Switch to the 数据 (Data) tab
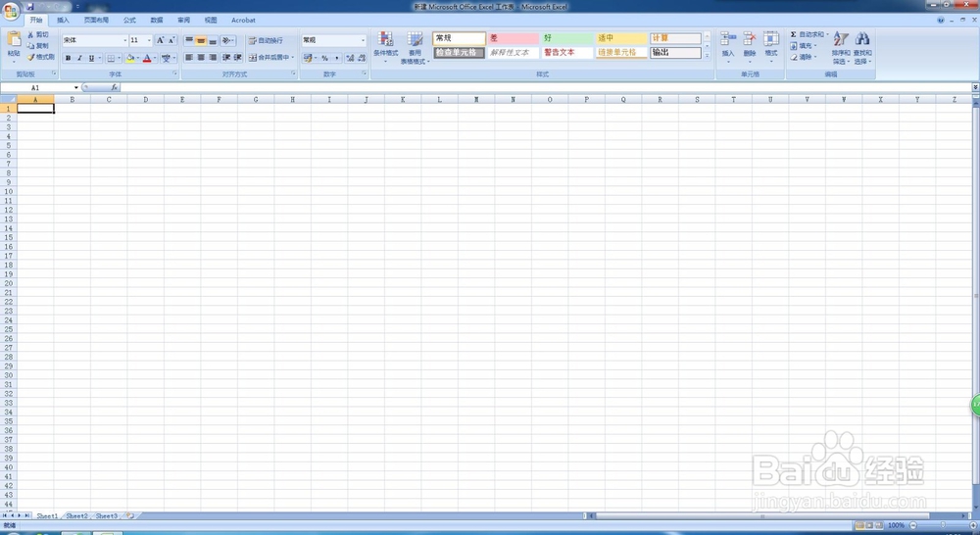This screenshot has height=535, width=980. [x=156, y=20]
